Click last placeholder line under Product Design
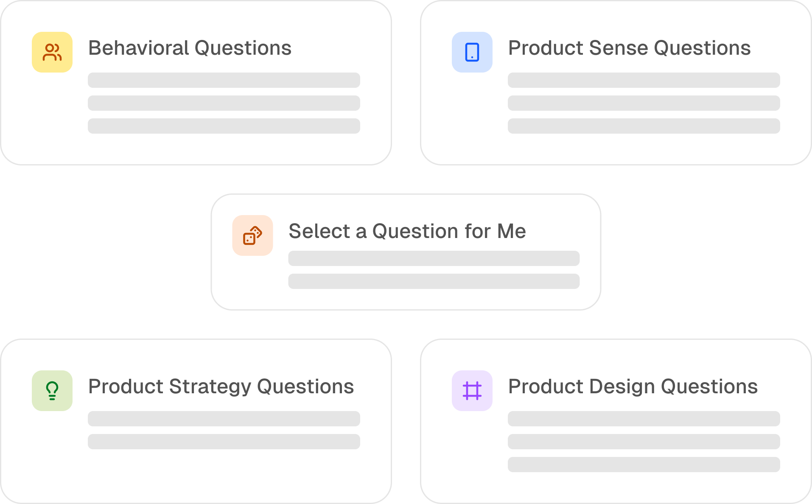The width and height of the screenshot is (812, 504). [x=644, y=465]
